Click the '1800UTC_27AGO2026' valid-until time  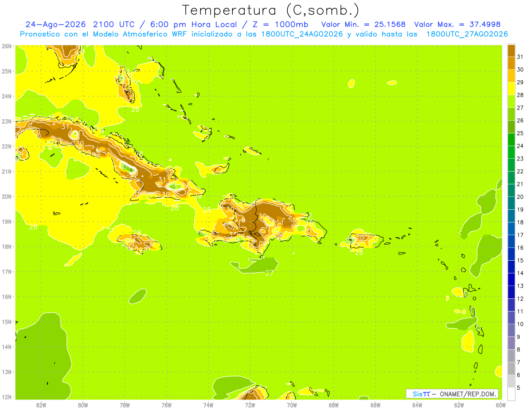[467, 34]
